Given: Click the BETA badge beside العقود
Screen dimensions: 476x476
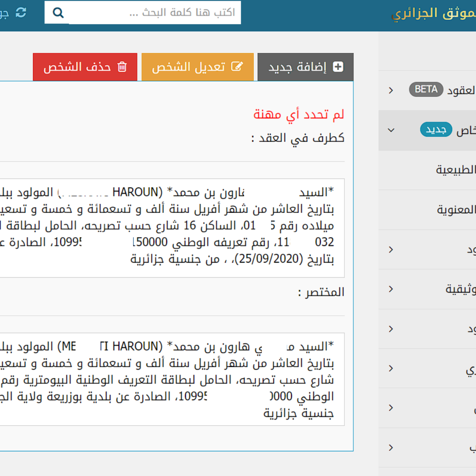Looking at the screenshot, I should click(x=426, y=89).
